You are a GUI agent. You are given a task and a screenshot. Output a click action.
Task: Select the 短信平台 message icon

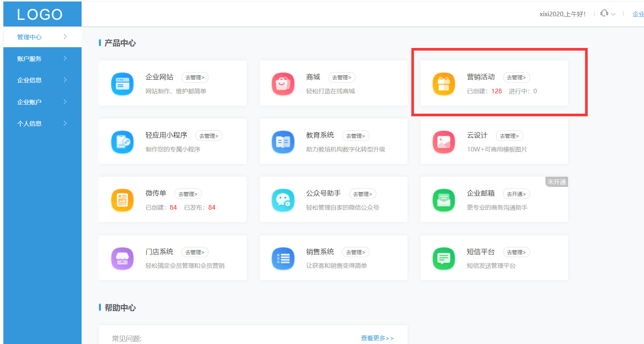[x=443, y=258]
